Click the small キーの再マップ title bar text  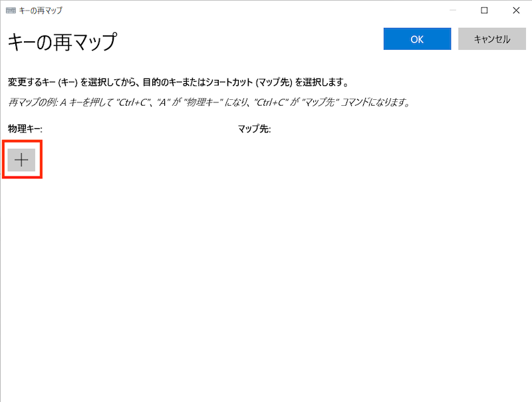click(41, 10)
